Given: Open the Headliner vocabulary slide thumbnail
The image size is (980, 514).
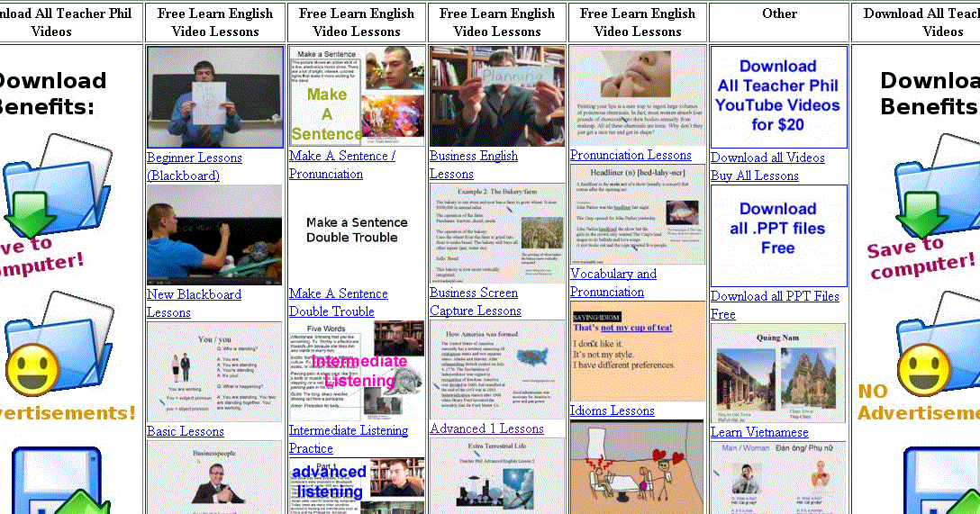Looking at the screenshot, I should (638, 214).
